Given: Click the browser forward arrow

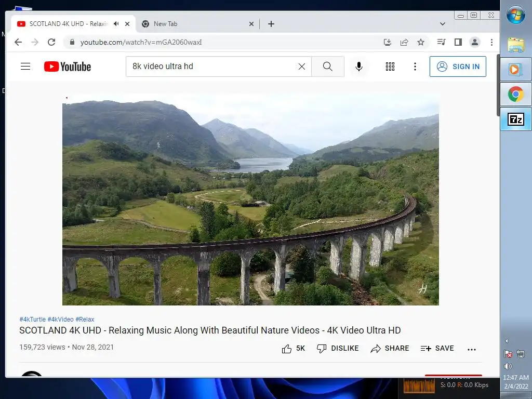Looking at the screenshot, I should pyautogui.click(x=35, y=42).
